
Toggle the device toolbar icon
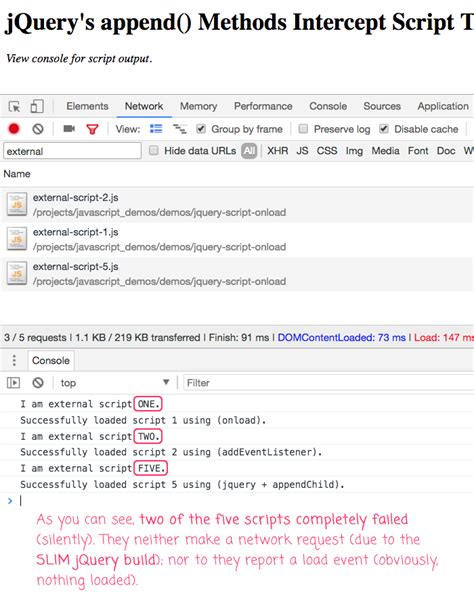coord(37,106)
